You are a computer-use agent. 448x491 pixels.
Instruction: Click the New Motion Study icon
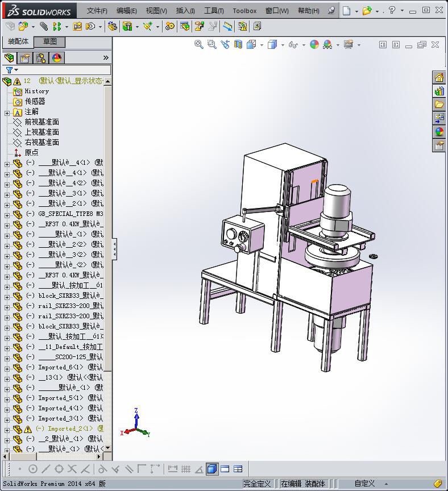click(x=170, y=26)
